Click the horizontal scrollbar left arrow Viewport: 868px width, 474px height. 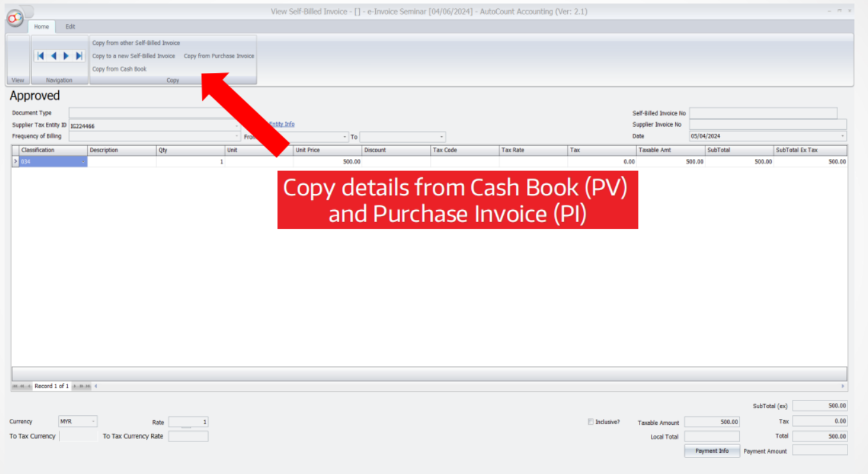point(96,386)
